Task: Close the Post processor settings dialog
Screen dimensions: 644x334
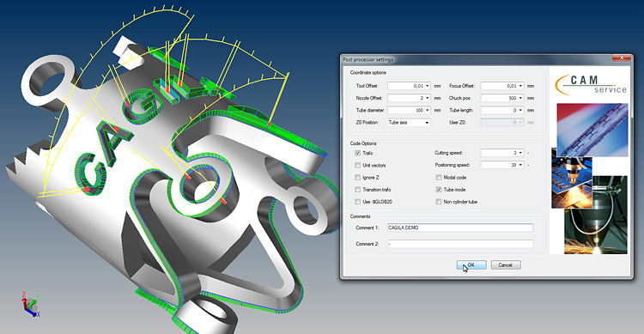Action: tap(622, 58)
